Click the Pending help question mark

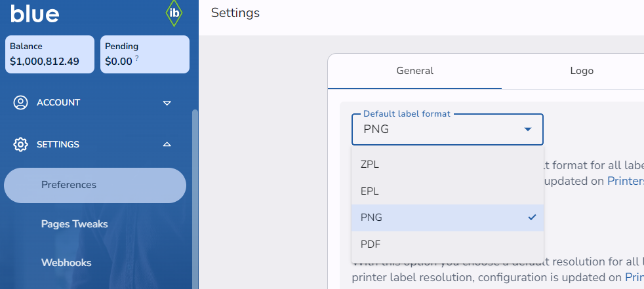137,59
